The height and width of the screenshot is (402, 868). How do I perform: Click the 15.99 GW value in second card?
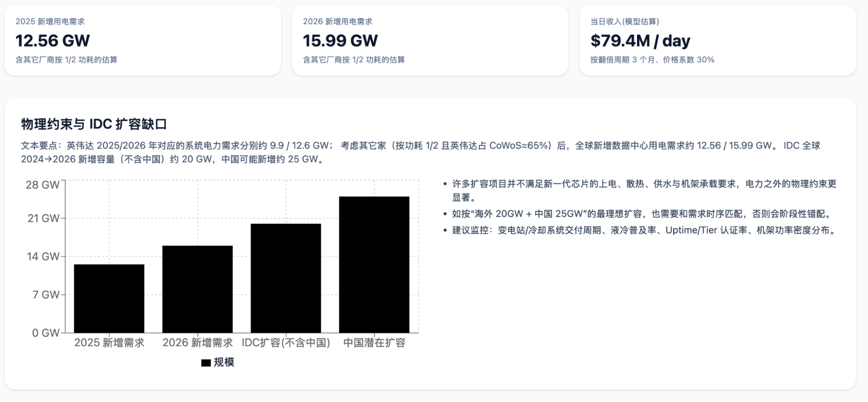tap(340, 41)
